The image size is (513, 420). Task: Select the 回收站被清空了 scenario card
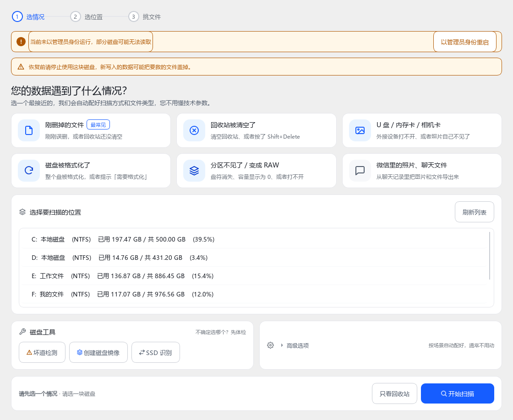coord(256,130)
